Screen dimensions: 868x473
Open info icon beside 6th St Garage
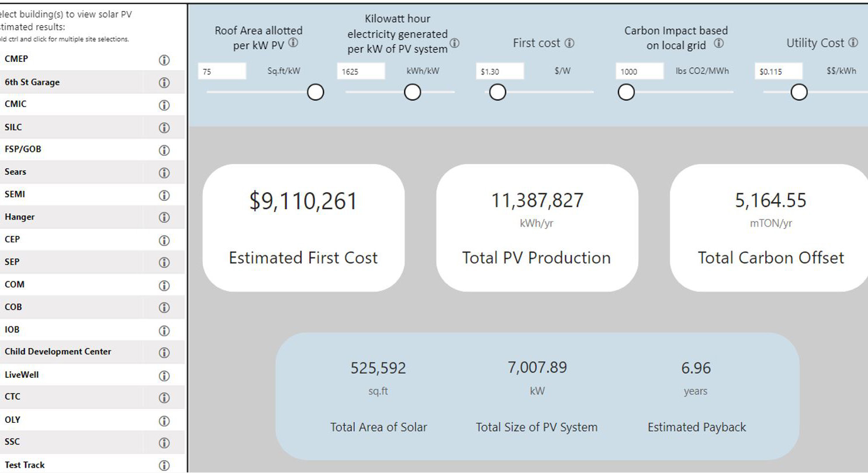click(x=164, y=82)
